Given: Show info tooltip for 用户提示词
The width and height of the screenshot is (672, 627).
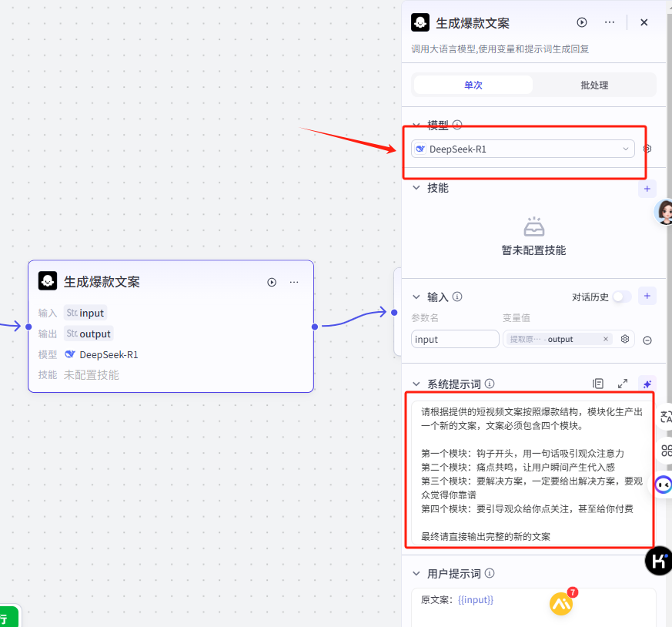Looking at the screenshot, I should pos(490,573).
